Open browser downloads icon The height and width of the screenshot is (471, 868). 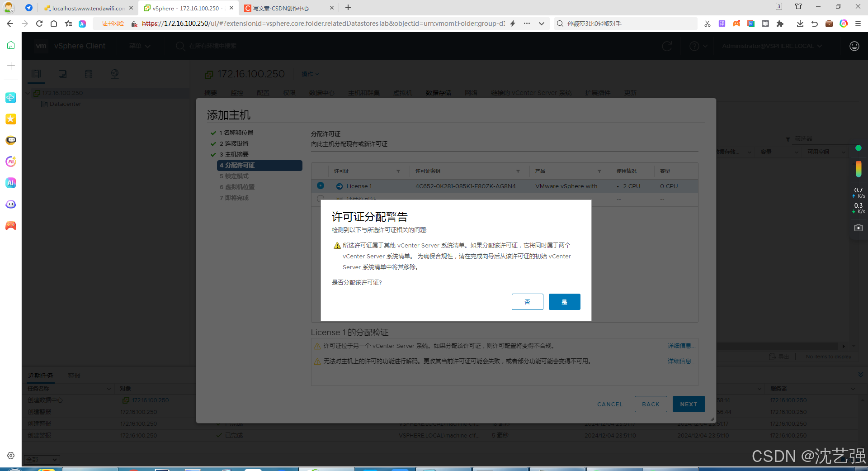[800, 24]
